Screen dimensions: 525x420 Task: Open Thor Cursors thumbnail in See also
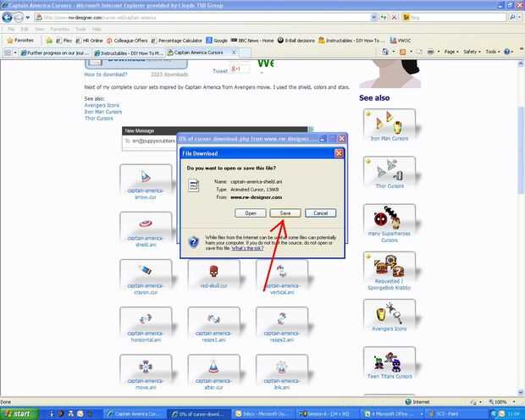[x=389, y=173]
